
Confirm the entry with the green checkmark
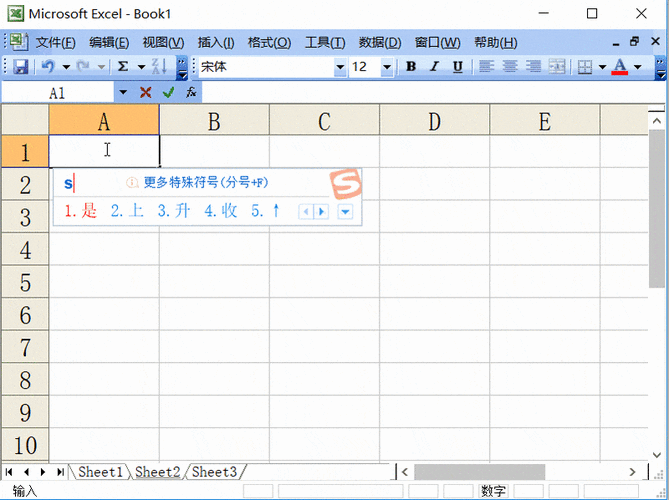click(169, 92)
